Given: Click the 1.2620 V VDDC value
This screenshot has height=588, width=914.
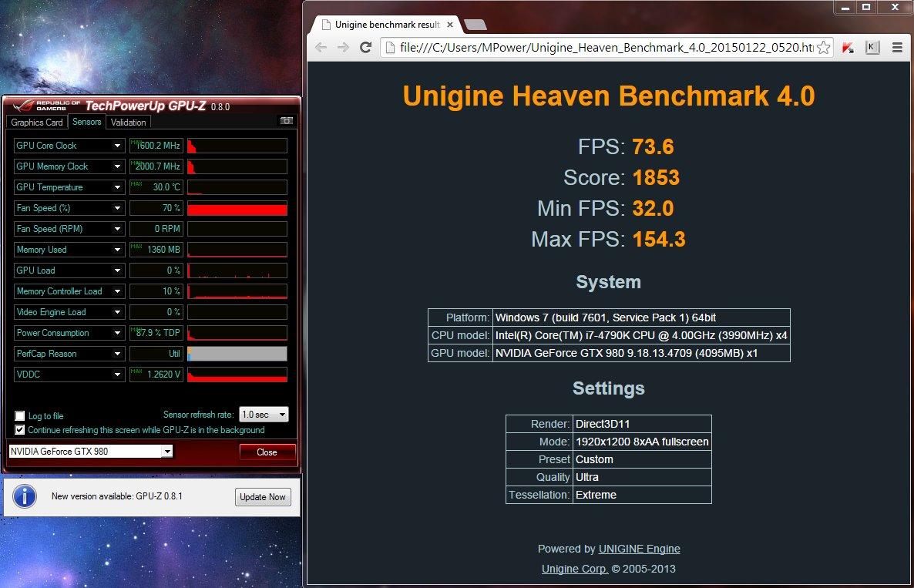Looking at the screenshot, I should 156,374.
